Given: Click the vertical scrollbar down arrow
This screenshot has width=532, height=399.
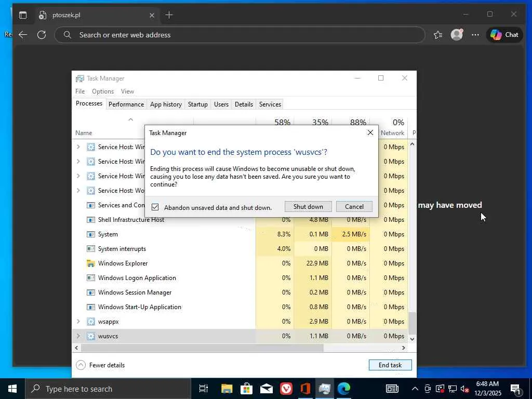Looking at the screenshot, I should click(x=412, y=339).
